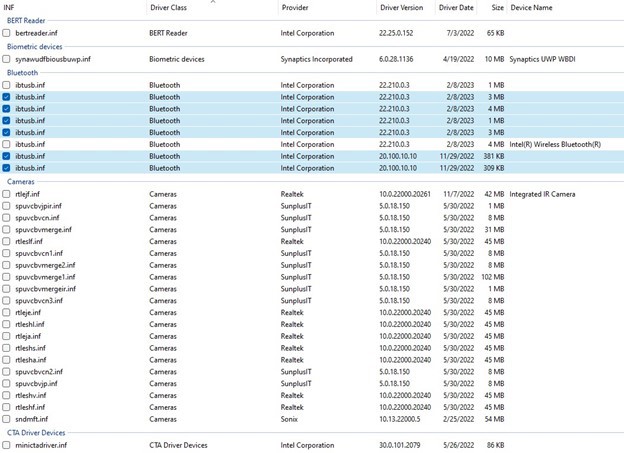Image resolution: width=624 pixels, height=453 pixels.
Task: Sort by the Driver Date header
Action: point(456,7)
